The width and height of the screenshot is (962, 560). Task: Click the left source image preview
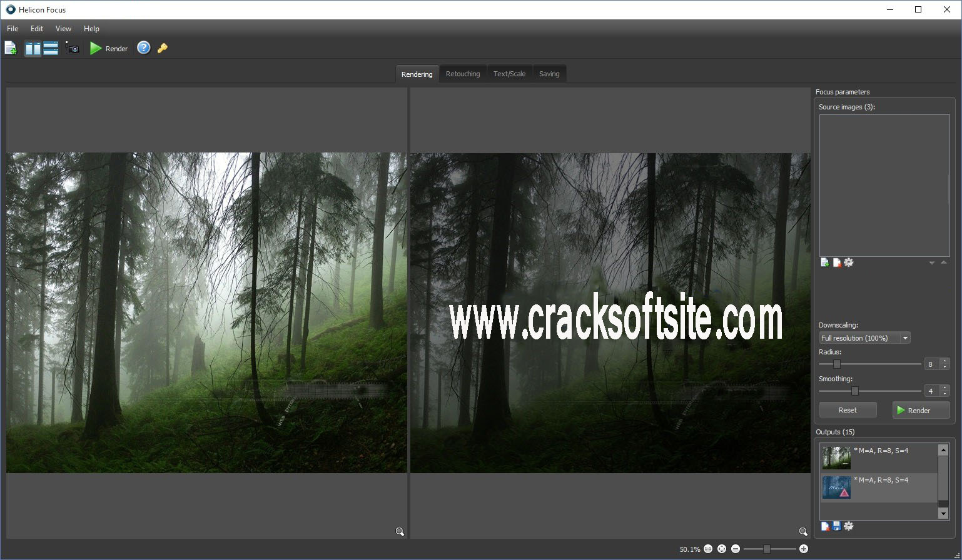coord(206,312)
